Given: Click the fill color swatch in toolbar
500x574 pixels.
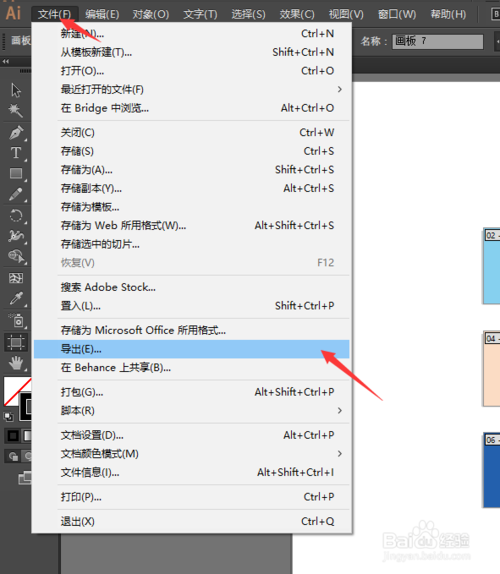Looking at the screenshot, I should tap(15, 391).
